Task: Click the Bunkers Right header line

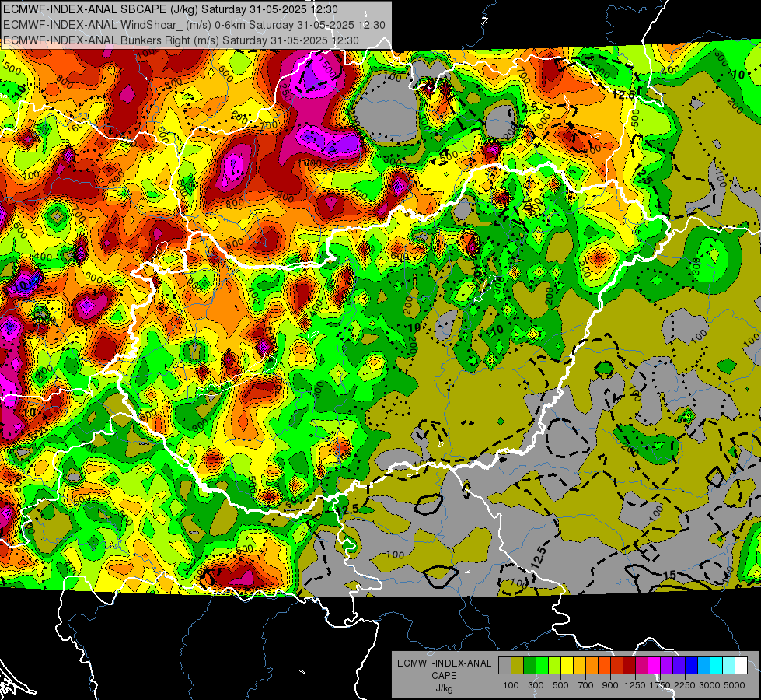Action: [x=180, y=40]
